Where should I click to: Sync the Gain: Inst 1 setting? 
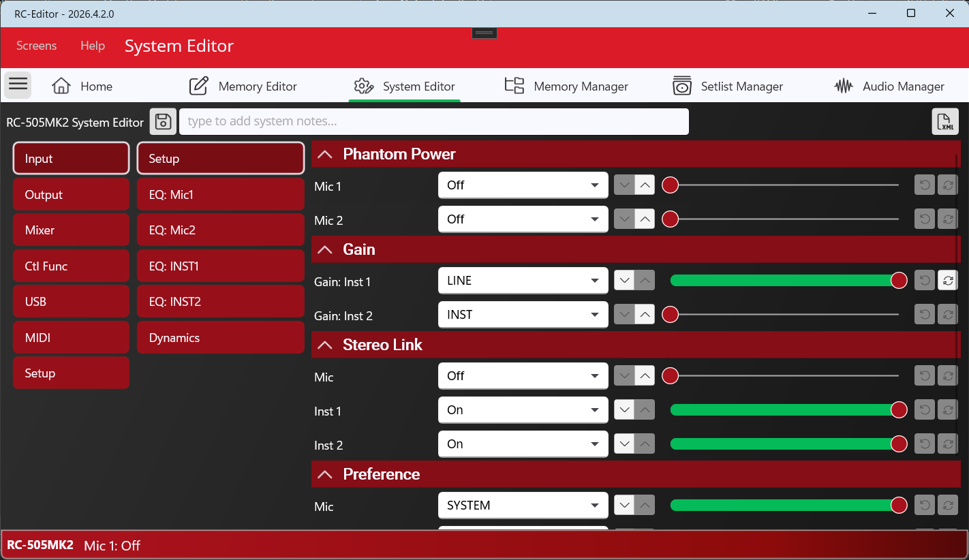948,281
